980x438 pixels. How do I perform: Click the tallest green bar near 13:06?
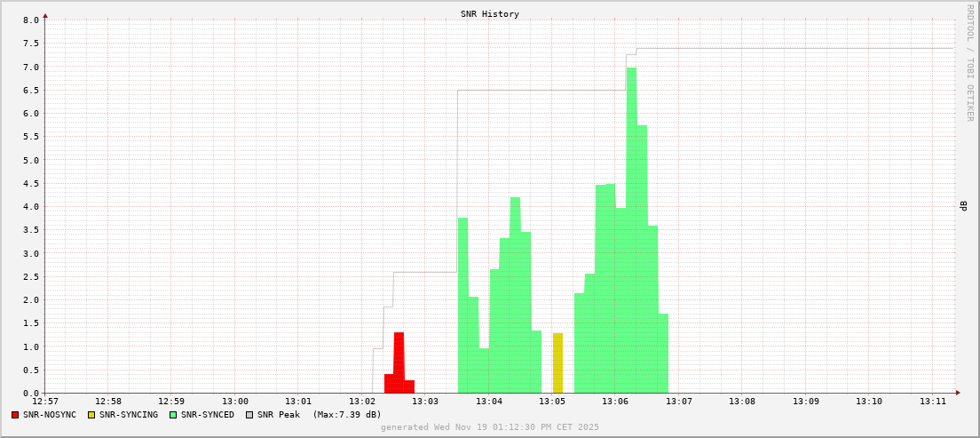[x=631, y=231]
